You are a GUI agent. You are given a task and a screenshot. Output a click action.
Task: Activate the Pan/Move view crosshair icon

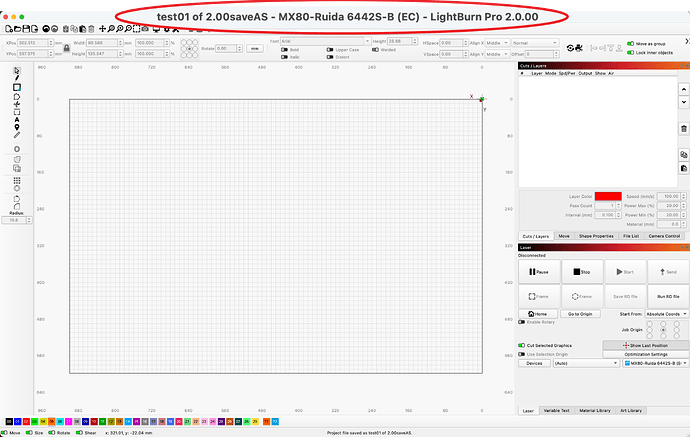pos(102,29)
